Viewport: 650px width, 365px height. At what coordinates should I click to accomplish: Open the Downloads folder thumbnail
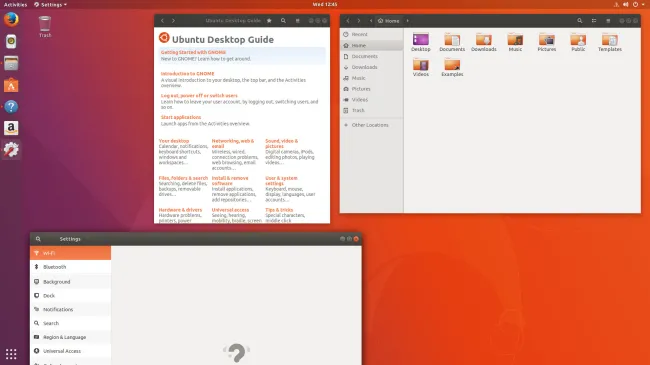coord(484,42)
